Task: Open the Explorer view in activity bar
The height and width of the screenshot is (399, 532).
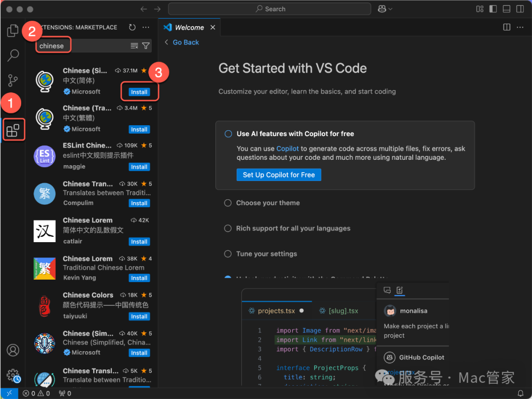Action: (12, 31)
